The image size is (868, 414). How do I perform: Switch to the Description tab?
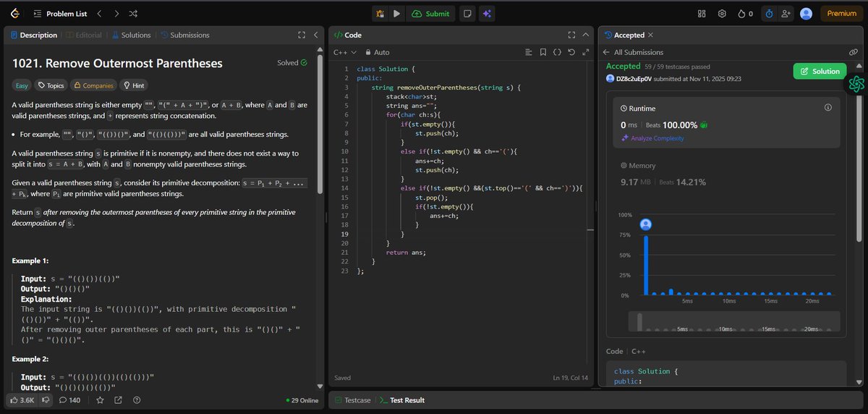pos(33,35)
